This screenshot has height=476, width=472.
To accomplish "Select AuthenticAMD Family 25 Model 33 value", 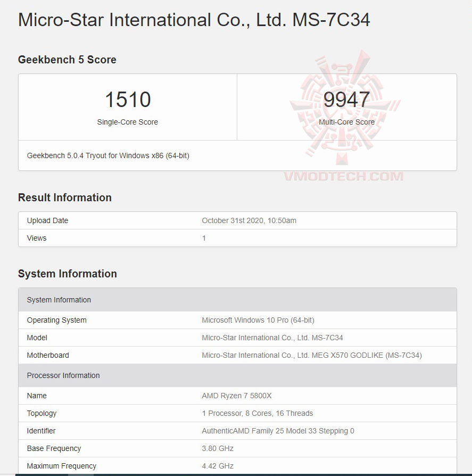I will (278, 431).
